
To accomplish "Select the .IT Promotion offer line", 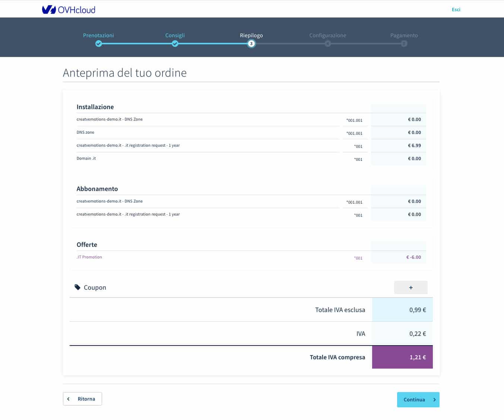I will pyautogui.click(x=89, y=257).
